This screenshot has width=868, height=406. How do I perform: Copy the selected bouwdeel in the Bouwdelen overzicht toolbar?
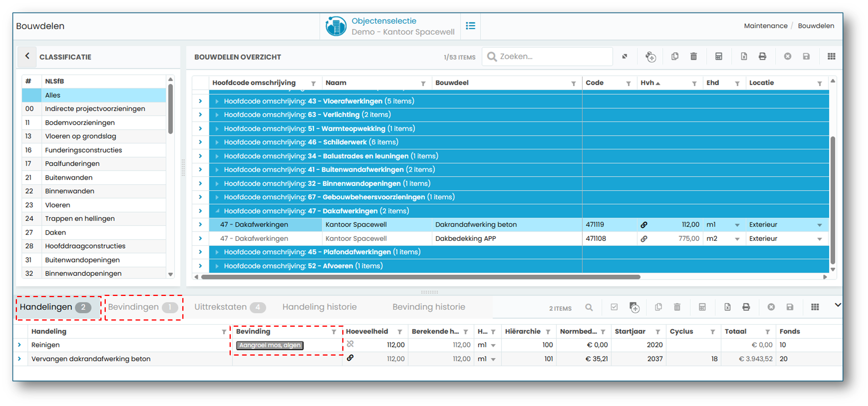[675, 57]
